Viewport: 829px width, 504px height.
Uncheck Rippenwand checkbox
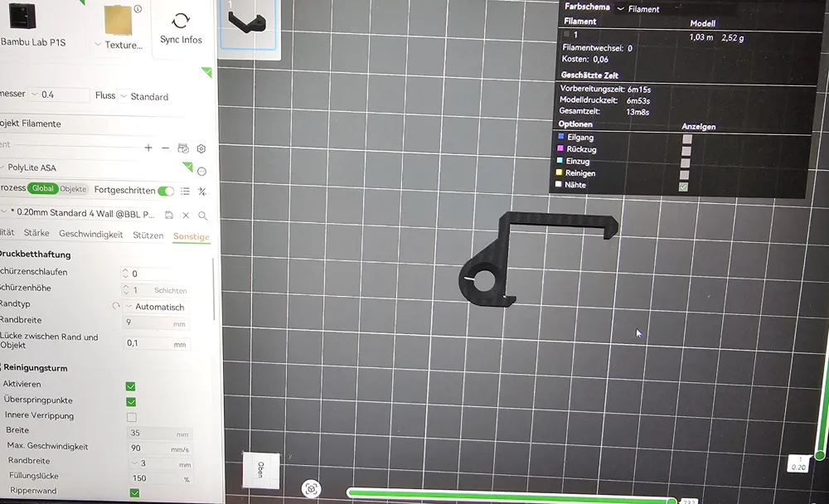pyautogui.click(x=135, y=492)
